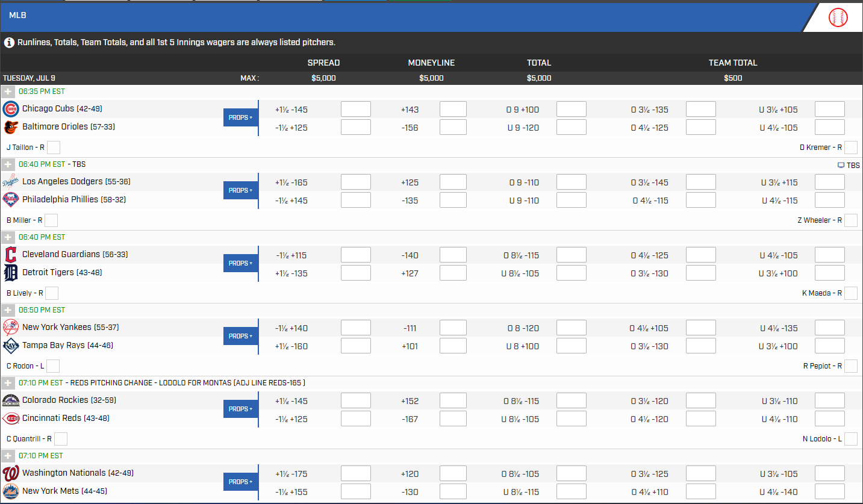Expand the 06:50 PM Yankees-Rays game
The image size is (863, 504).
coord(8,310)
